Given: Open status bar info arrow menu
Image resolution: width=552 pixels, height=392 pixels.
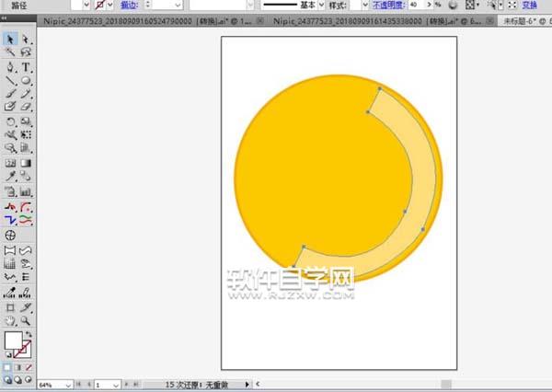Looking at the screenshot, I should 247,385.
